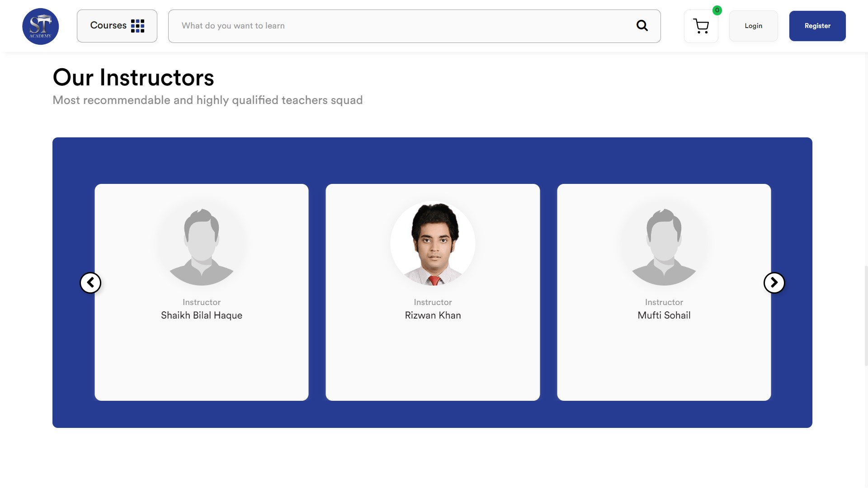
Task: Click Rizwan Khan's profile photo
Action: 433,244
